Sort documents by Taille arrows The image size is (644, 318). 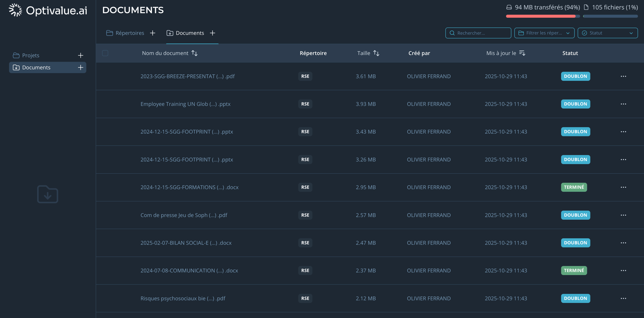click(x=376, y=53)
